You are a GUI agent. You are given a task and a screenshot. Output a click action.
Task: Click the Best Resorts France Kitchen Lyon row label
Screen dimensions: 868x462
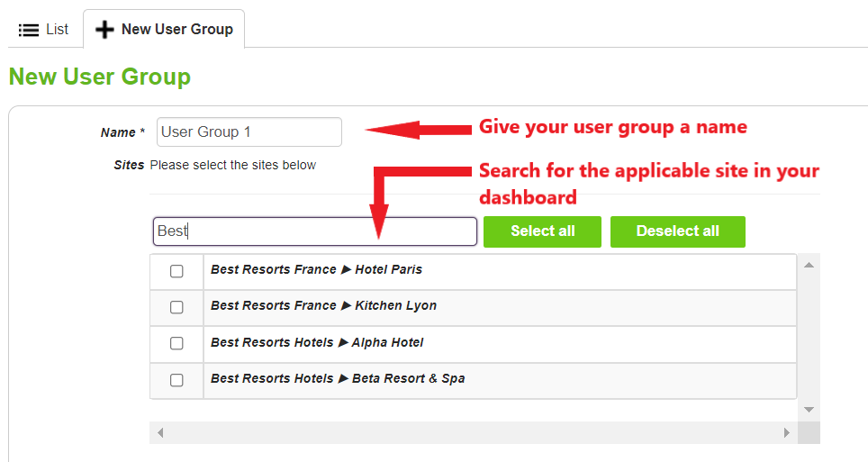tap(323, 305)
